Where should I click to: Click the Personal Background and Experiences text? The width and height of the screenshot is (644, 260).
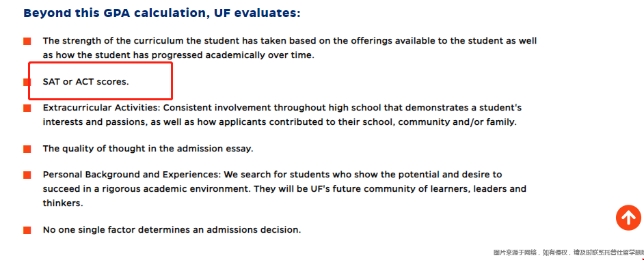click(284, 189)
